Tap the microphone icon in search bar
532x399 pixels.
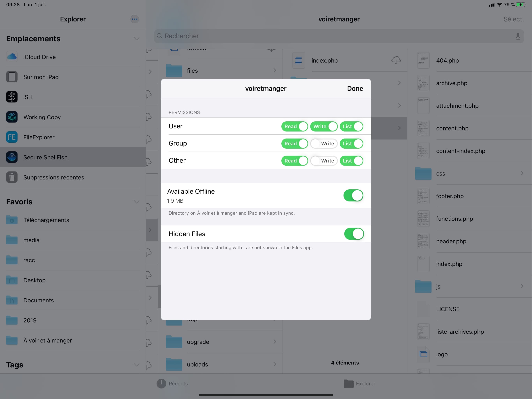coord(518,36)
